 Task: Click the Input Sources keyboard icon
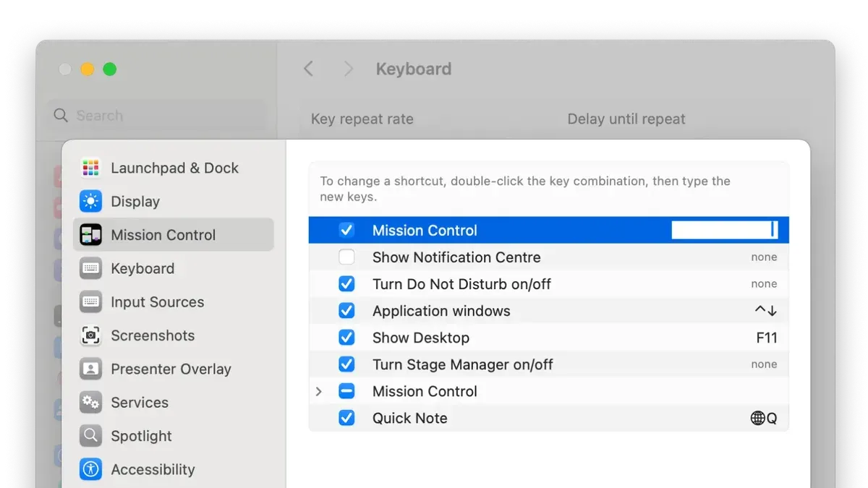(90, 301)
